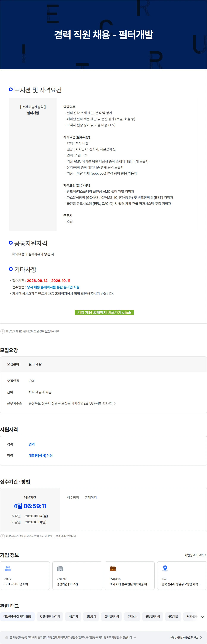Click the info icon beside 채용정보에 잘못된 내용
Viewport: 207px width, 644px height.
3,331
